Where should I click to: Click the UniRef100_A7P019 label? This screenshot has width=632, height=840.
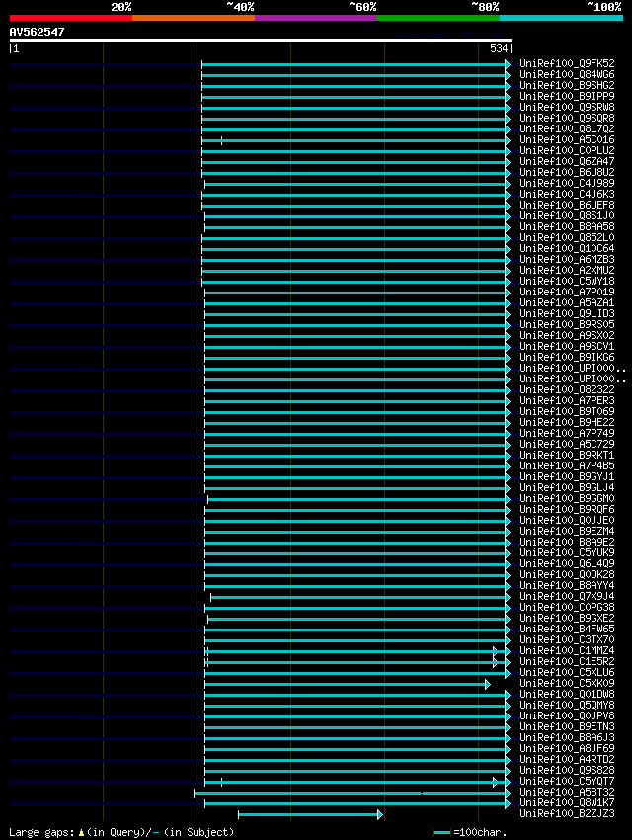[567, 292]
